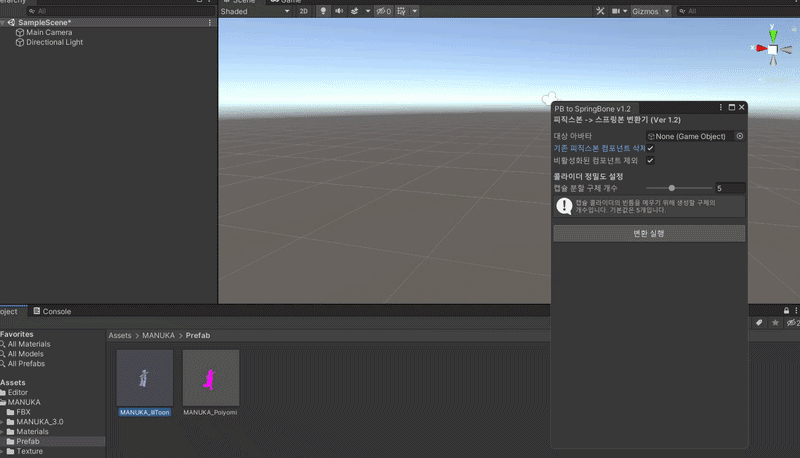Open PB to SpringBone window options menu
The image size is (800, 458).
pyautogui.click(x=720, y=107)
